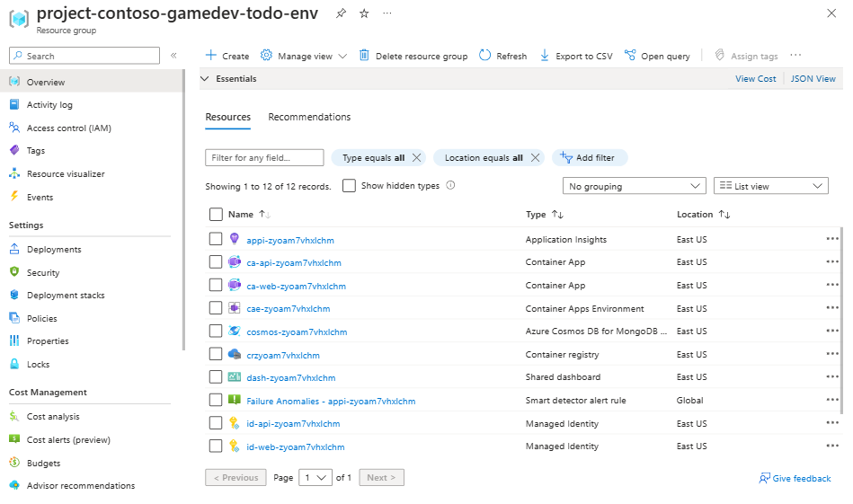The height and width of the screenshot is (504, 853).
Task: Click the sidebar Search field
Action: coord(84,56)
